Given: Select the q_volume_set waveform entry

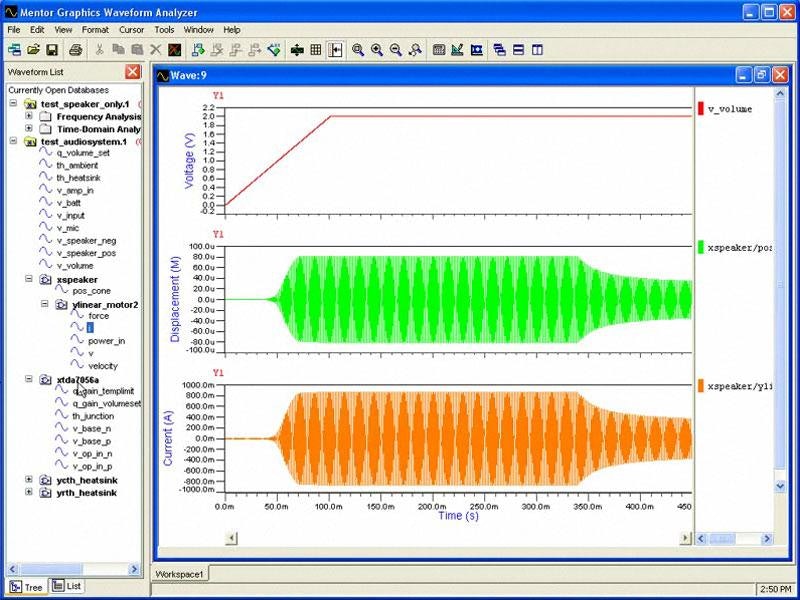Looking at the screenshot, I should [x=83, y=153].
